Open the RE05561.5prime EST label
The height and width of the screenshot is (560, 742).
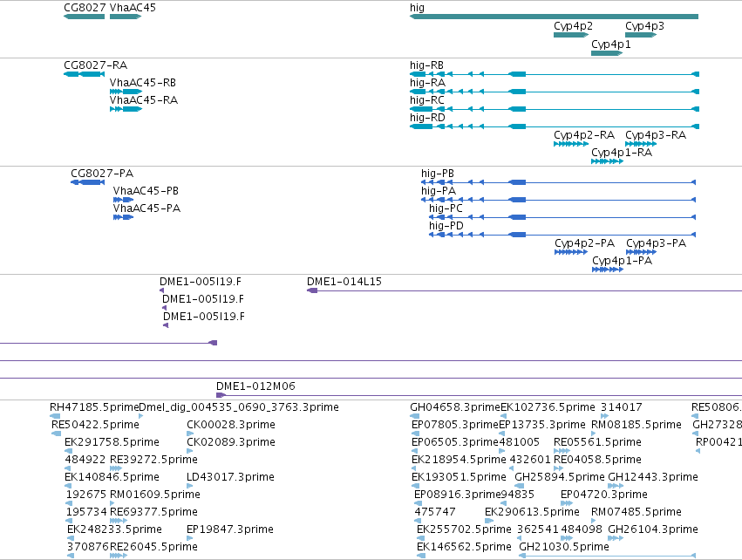(597, 442)
